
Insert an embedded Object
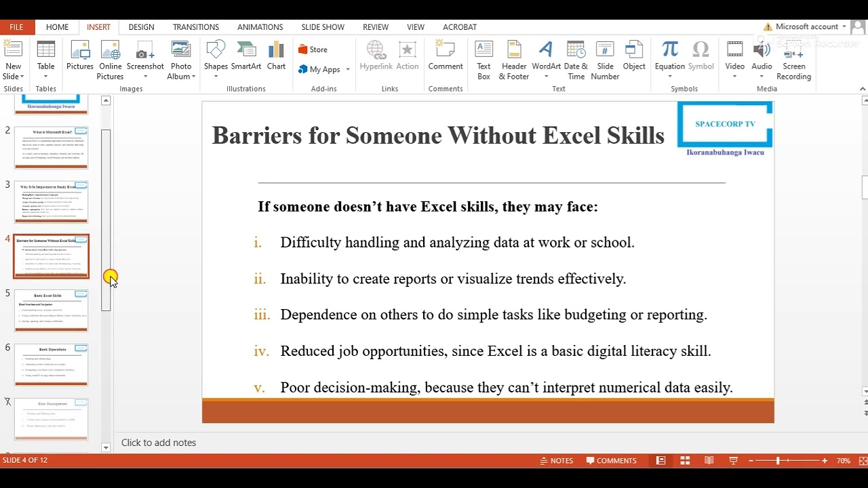pos(634,56)
